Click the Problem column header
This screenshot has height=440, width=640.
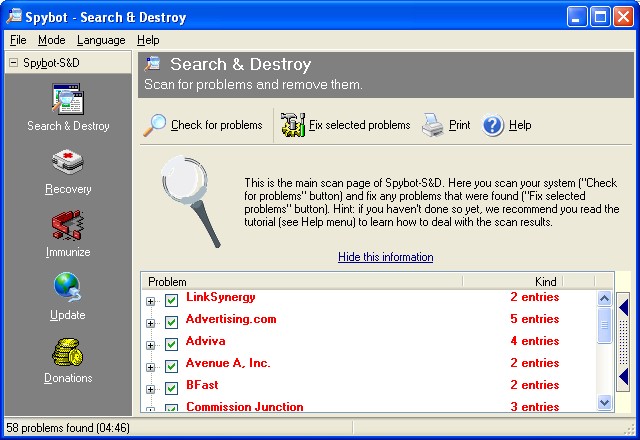coord(302,282)
